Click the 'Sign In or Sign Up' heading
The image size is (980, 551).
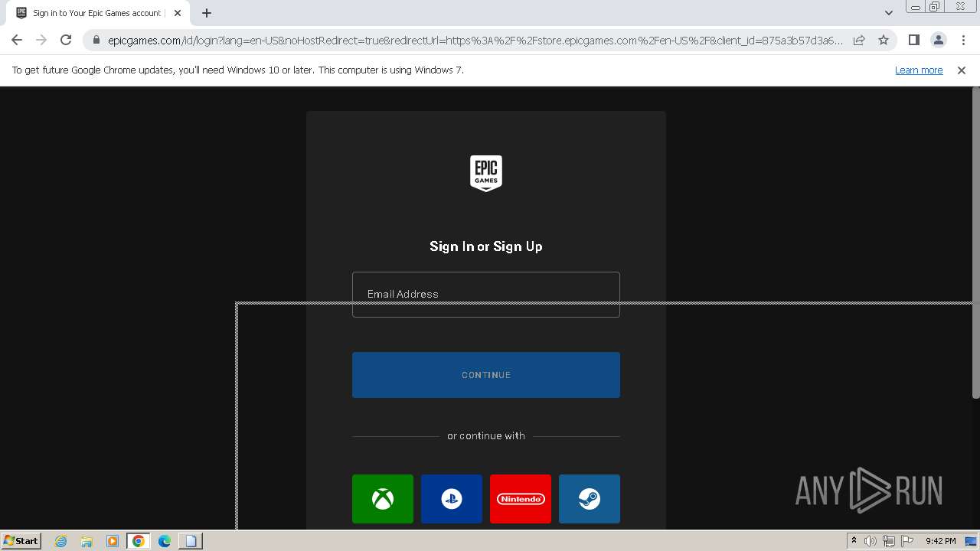click(x=486, y=246)
